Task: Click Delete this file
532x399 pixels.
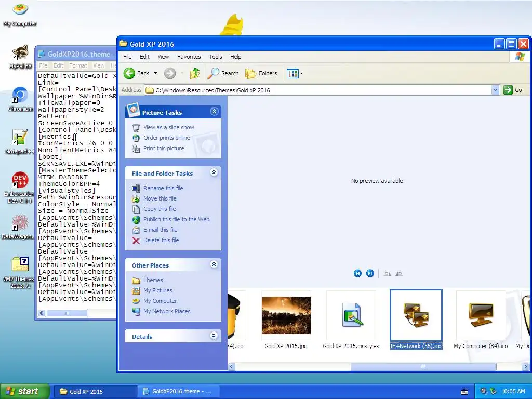Action: pyautogui.click(x=161, y=240)
